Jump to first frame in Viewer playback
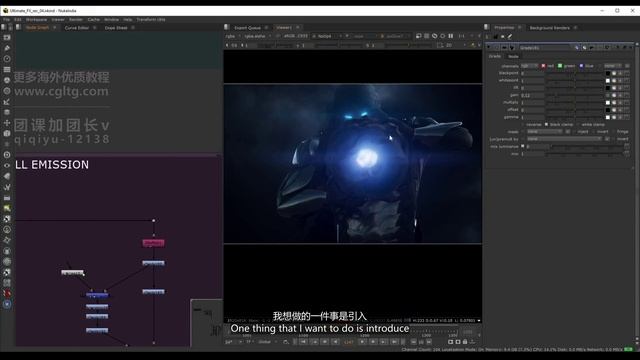This screenshot has height=360, width=640. [x=303, y=342]
